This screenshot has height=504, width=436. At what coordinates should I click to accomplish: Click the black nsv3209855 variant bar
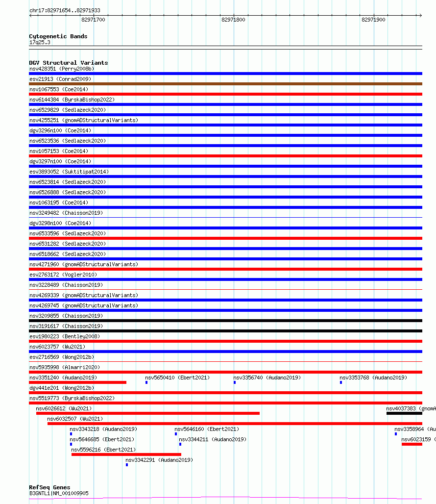click(225, 321)
